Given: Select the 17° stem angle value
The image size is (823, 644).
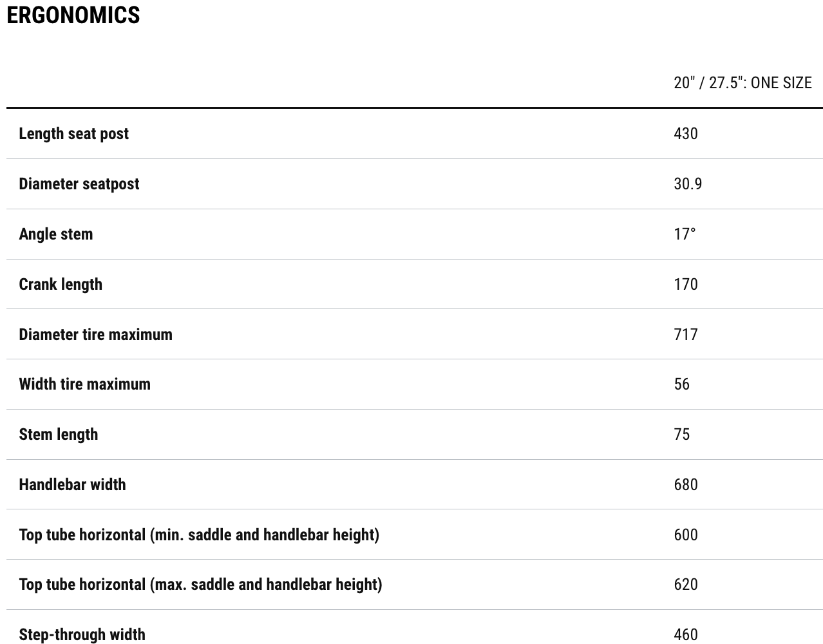Looking at the screenshot, I should (685, 234).
